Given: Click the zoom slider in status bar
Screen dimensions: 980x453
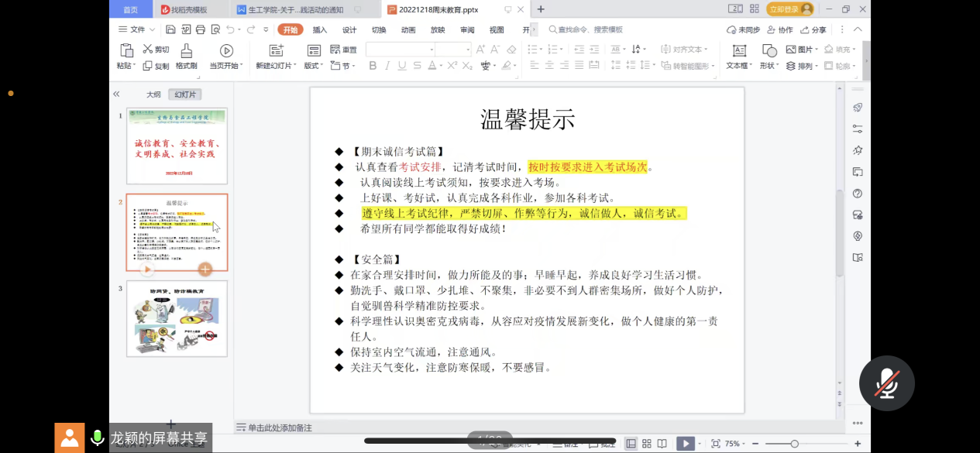Looking at the screenshot, I should [794, 444].
